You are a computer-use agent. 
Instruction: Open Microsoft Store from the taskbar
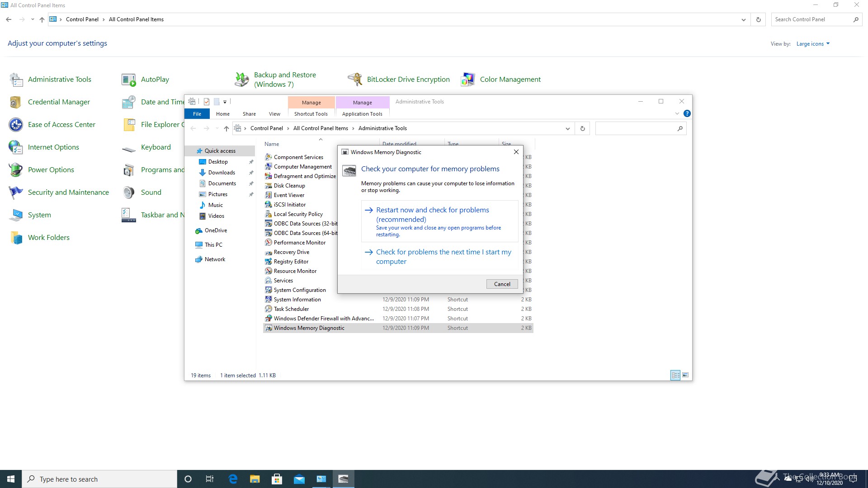tap(277, 479)
